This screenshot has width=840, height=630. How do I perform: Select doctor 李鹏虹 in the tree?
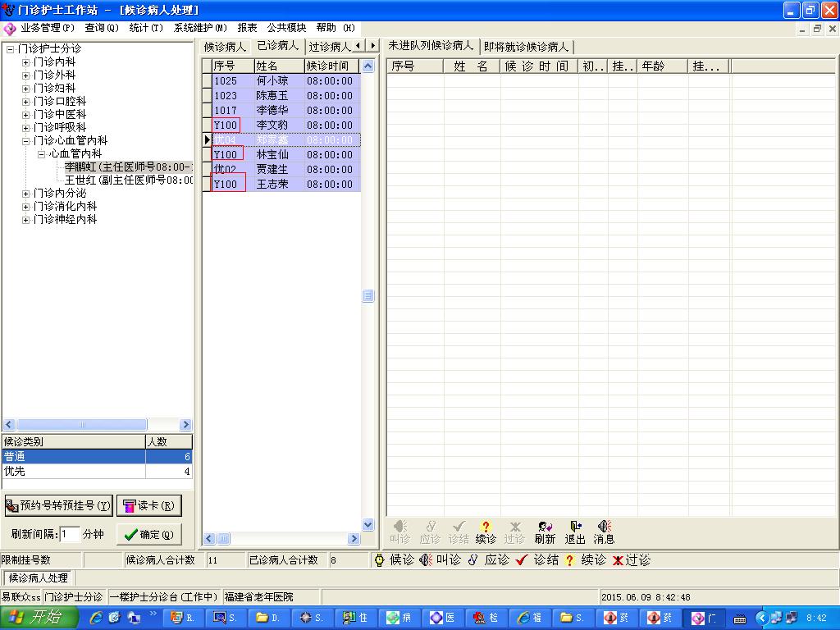128,167
